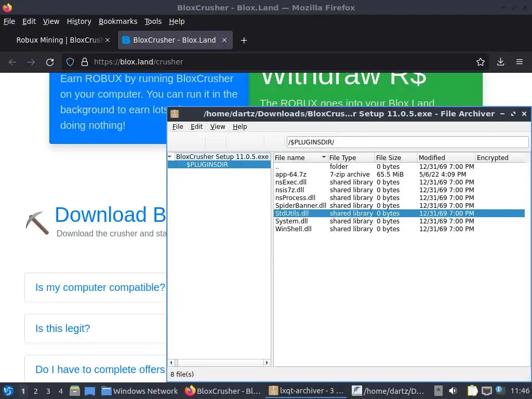Close the BloxCrusher - Blox.Land tab
Screen dimensions: 532x399
224,40
